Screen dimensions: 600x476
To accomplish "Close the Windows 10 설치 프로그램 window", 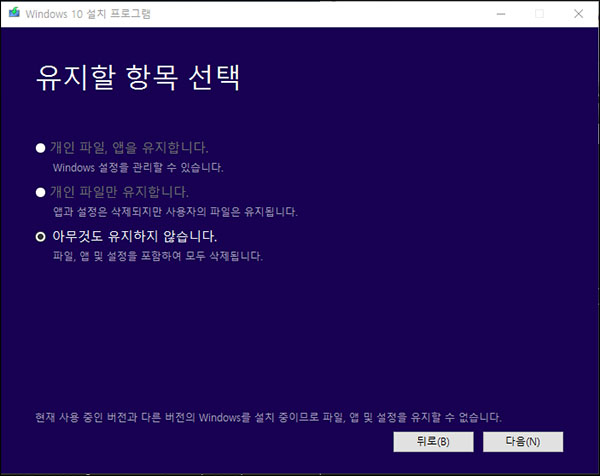I will click(x=578, y=14).
